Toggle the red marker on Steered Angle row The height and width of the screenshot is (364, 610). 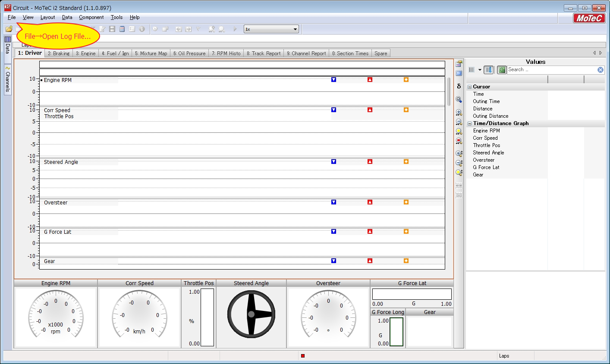pos(370,162)
